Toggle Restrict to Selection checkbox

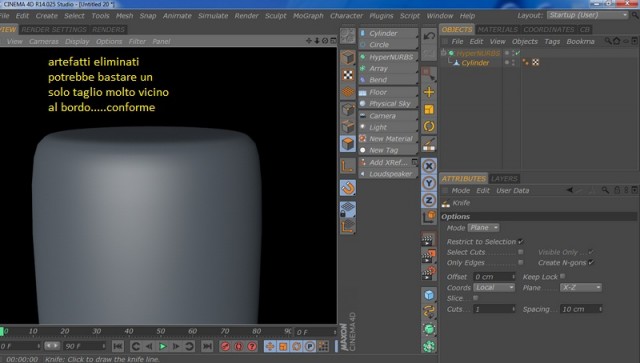tap(520, 242)
